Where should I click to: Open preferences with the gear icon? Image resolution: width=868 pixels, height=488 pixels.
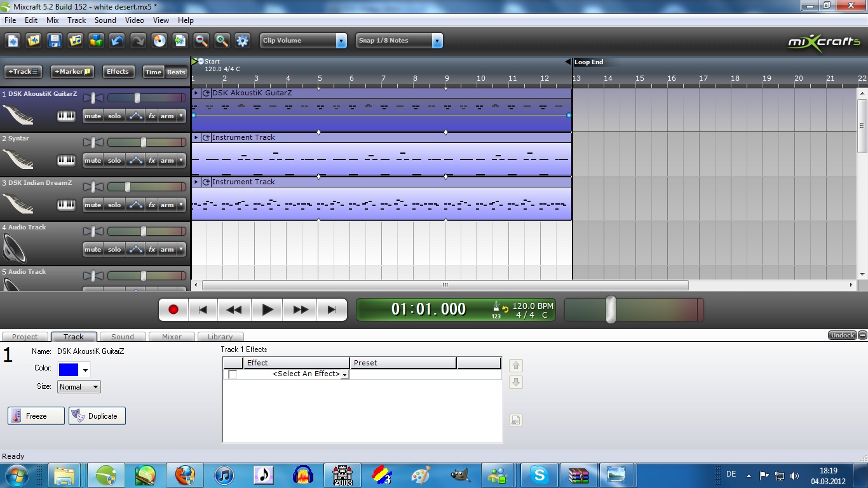243,41
